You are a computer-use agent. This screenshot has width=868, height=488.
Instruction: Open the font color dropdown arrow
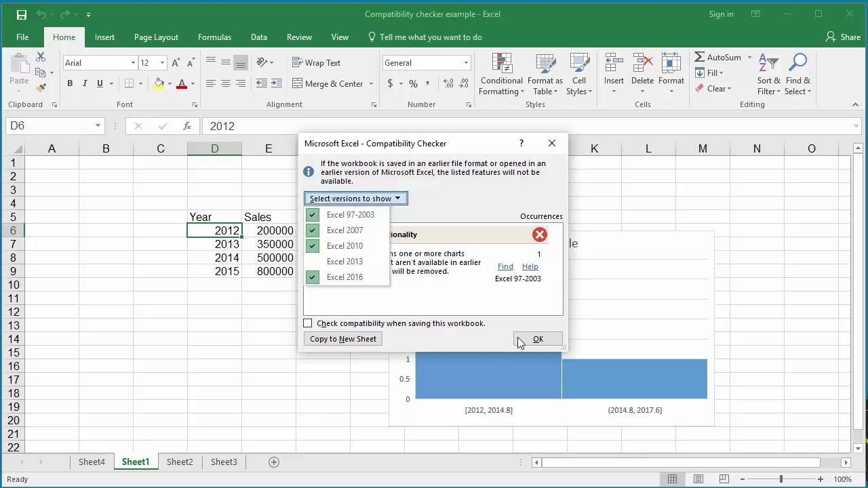click(x=193, y=84)
